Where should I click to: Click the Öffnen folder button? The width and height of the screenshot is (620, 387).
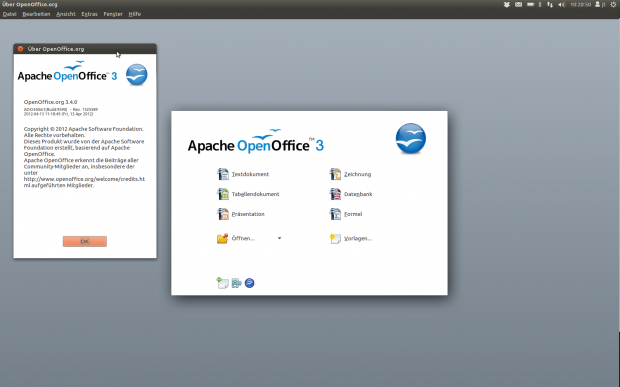[x=236, y=238]
